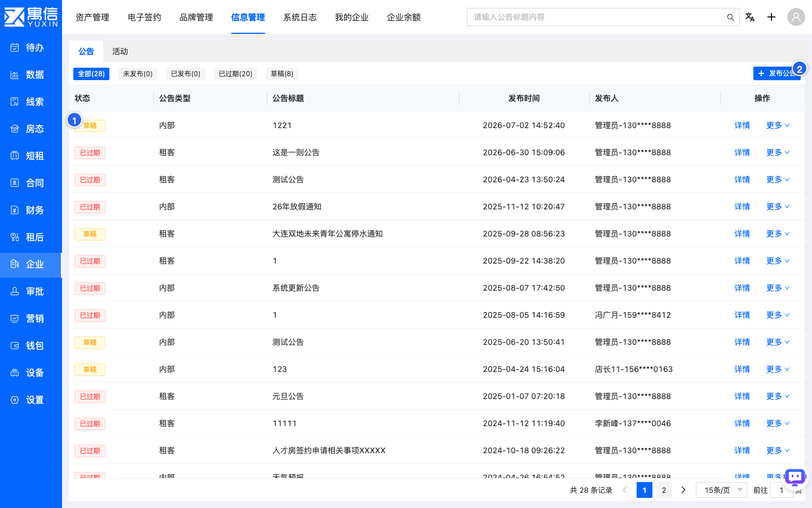Expand 更多 for 系统更新公告 row
812x508 pixels.
click(778, 288)
